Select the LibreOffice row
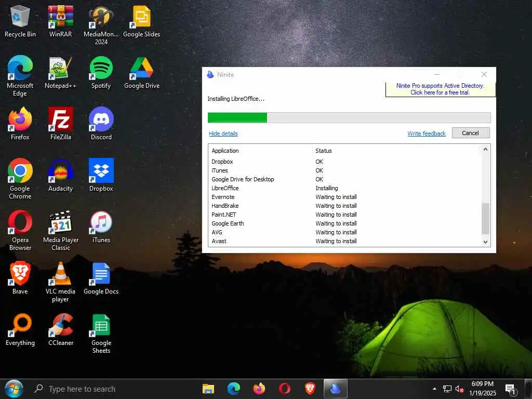Screen dimensions: 532x399 tap(345, 188)
